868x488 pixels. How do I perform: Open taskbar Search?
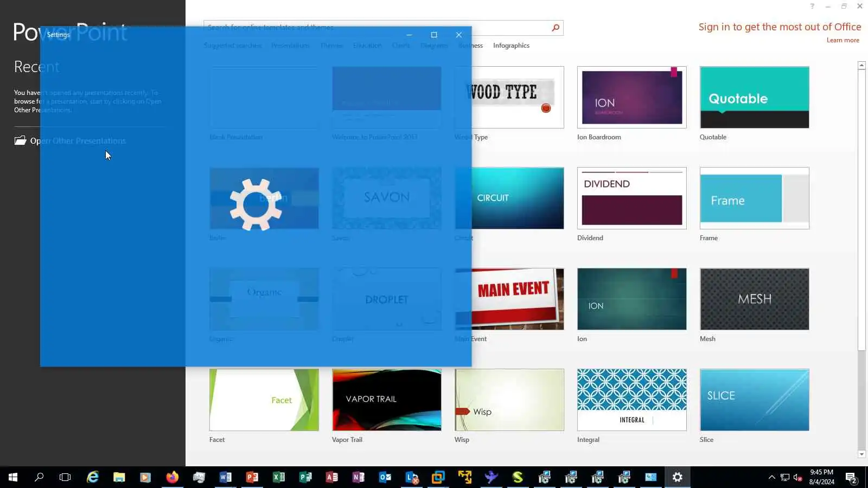(x=39, y=477)
